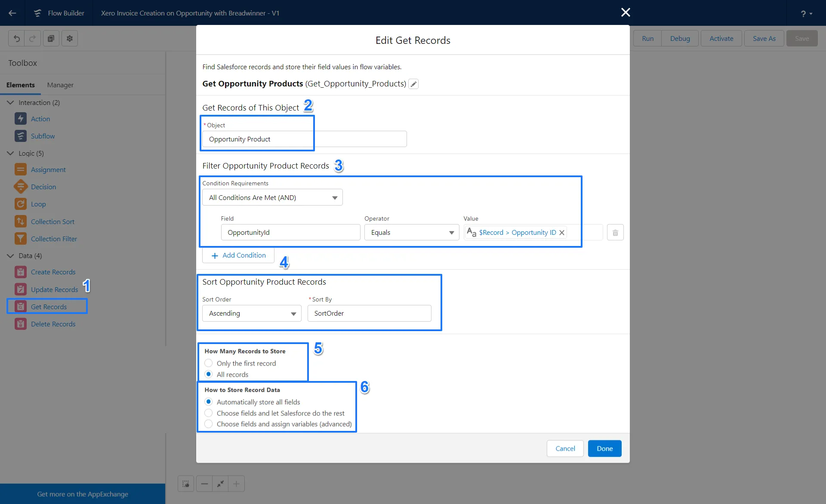
Task: Zoom in on the canvas
Action: tap(236, 484)
